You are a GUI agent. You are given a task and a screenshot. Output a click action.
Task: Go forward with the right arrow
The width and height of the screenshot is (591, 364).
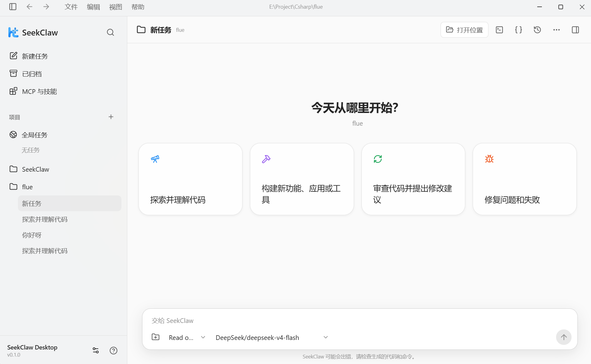(x=46, y=7)
